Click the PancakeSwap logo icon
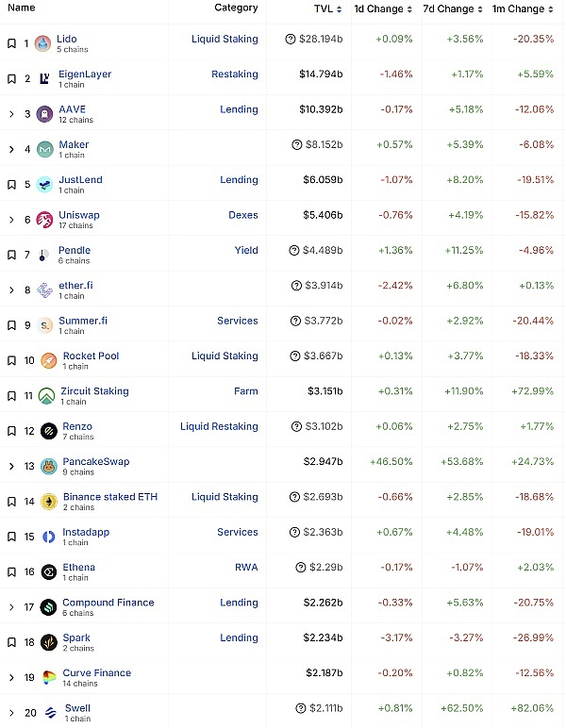 48,467
